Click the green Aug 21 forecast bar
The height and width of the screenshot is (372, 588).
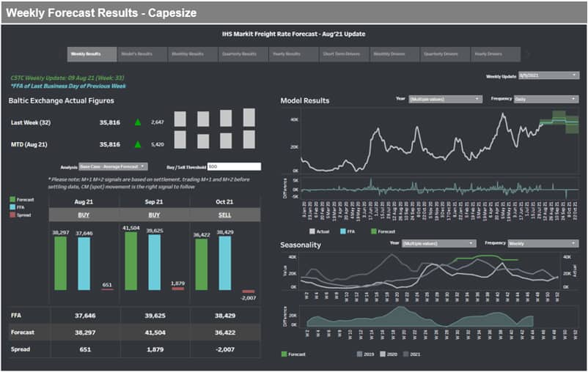tap(60, 262)
